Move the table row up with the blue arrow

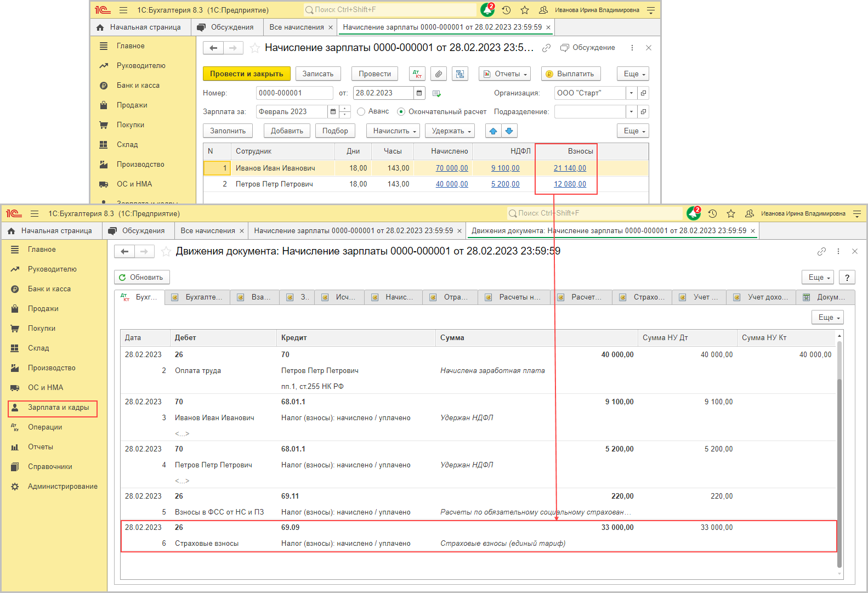click(x=493, y=131)
